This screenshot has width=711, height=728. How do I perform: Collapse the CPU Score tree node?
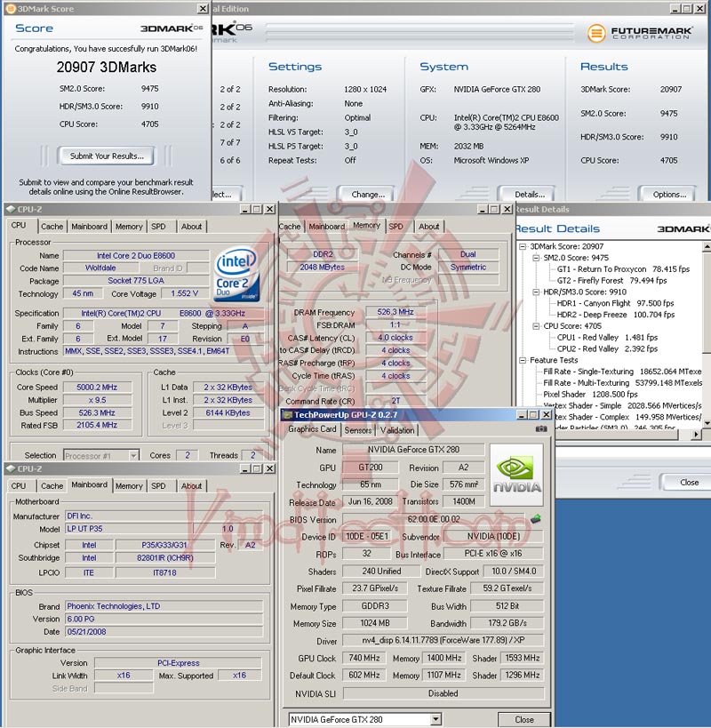tap(536, 326)
